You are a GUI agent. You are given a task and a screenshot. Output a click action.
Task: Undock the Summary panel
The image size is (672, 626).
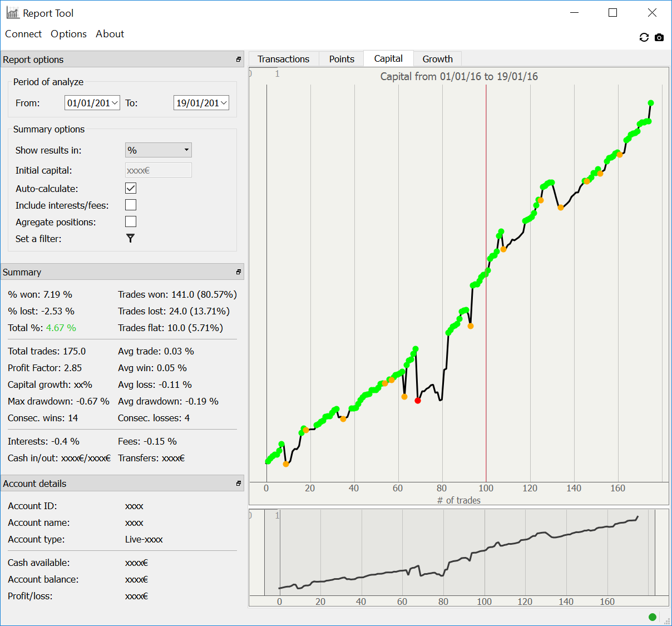point(239,272)
